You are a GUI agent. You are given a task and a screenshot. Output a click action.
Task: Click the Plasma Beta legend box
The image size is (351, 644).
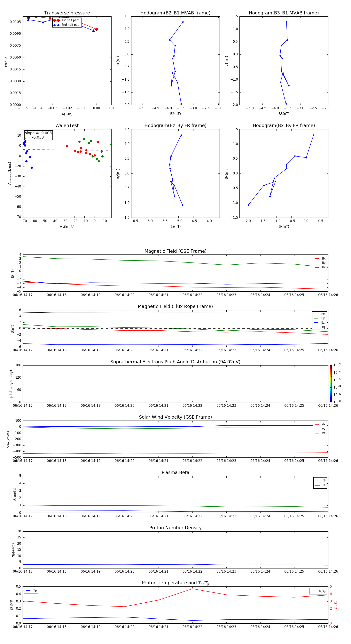[x=320, y=483]
